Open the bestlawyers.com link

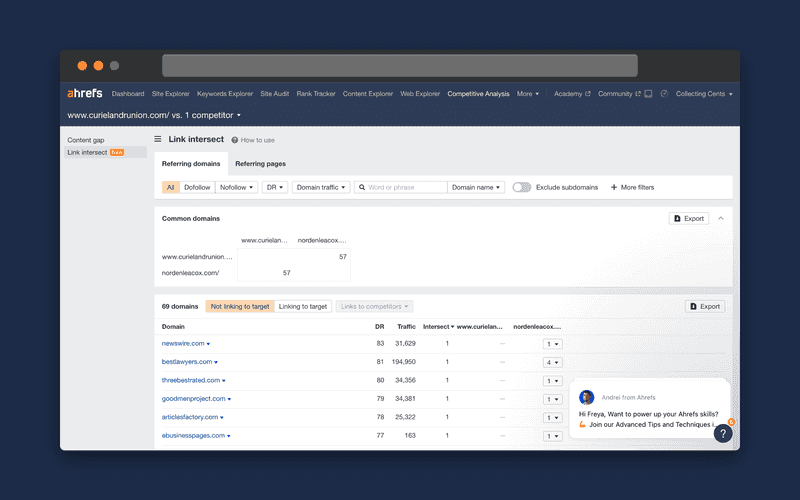point(187,362)
